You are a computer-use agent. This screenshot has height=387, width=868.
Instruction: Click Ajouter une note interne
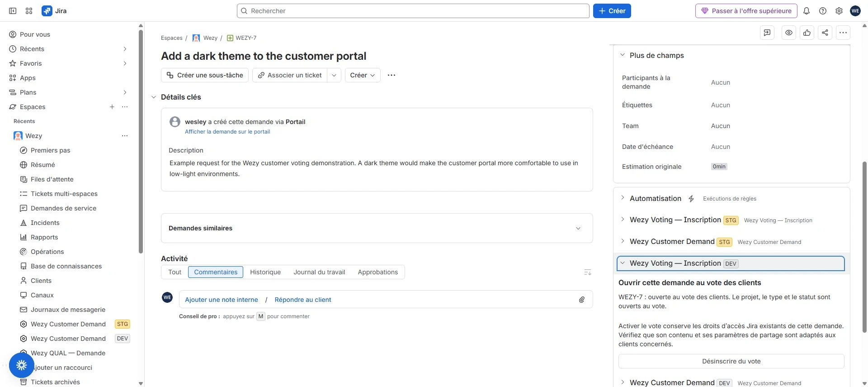[x=222, y=300]
